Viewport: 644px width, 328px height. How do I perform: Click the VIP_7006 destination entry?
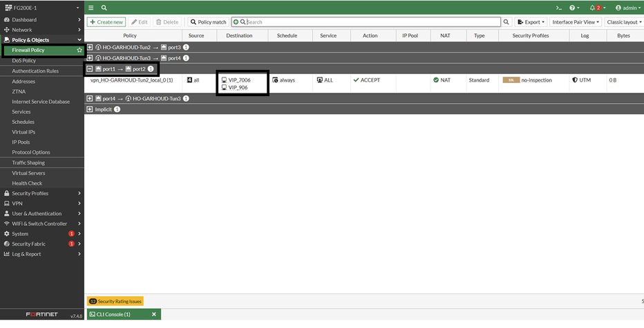tap(236, 80)
